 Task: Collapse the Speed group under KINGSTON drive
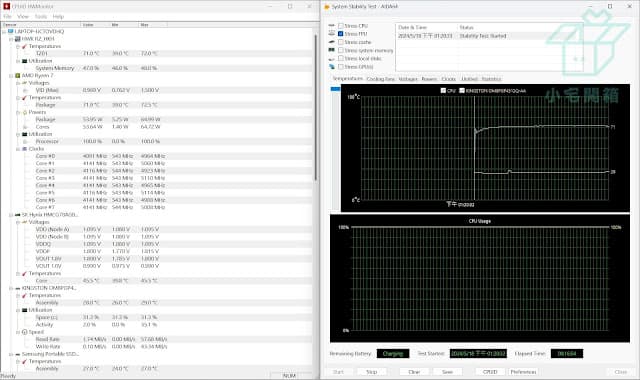coord(18,332)
